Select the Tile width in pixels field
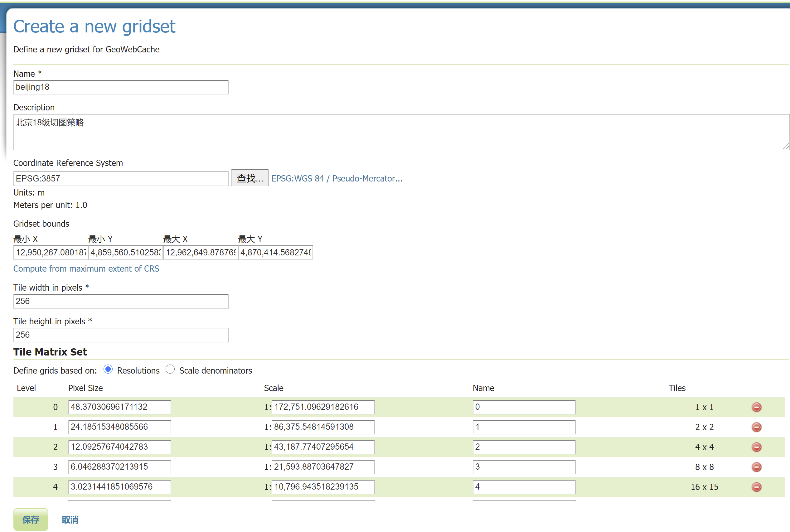Screen dimensions: 790x532 120,301
